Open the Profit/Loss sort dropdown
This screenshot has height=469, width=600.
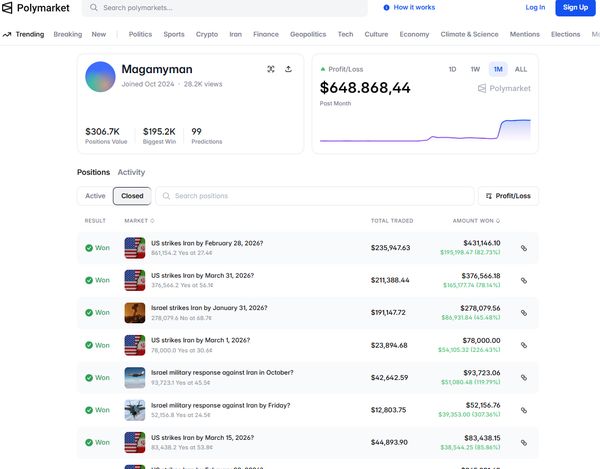click(508, 196)
